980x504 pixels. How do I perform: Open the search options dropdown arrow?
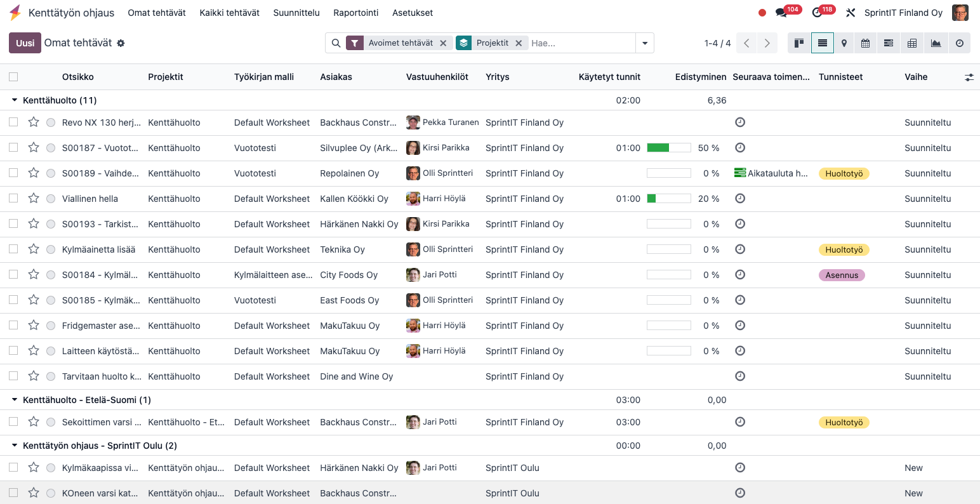[644, 43]
